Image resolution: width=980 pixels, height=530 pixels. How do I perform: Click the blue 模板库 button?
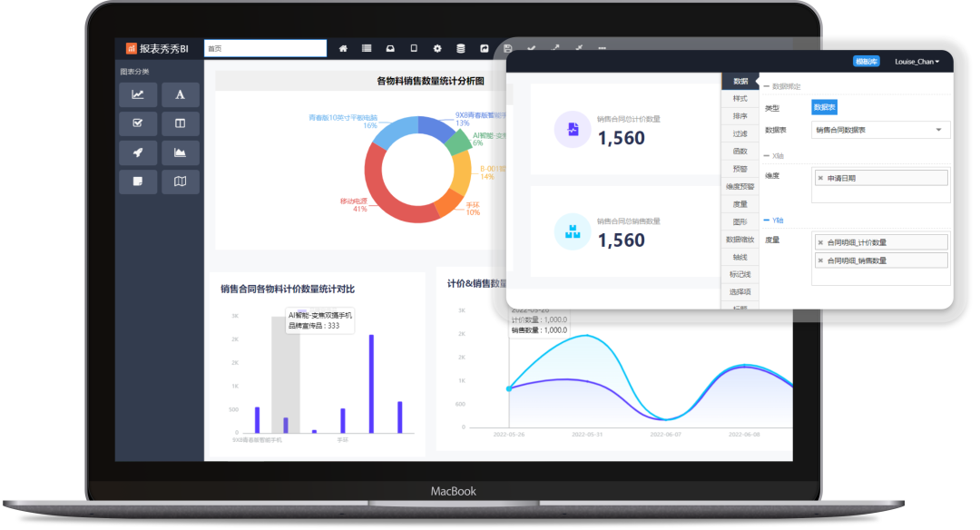[x=867, y=61]
